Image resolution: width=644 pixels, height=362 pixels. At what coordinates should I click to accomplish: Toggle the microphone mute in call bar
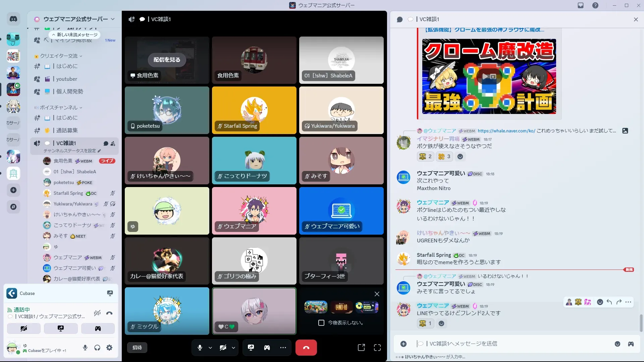(200, 348)
